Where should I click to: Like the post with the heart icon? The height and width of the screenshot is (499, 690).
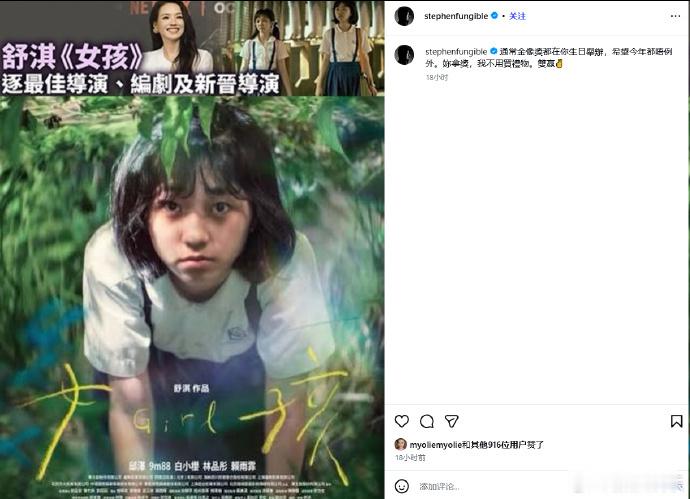coord(401,421)
